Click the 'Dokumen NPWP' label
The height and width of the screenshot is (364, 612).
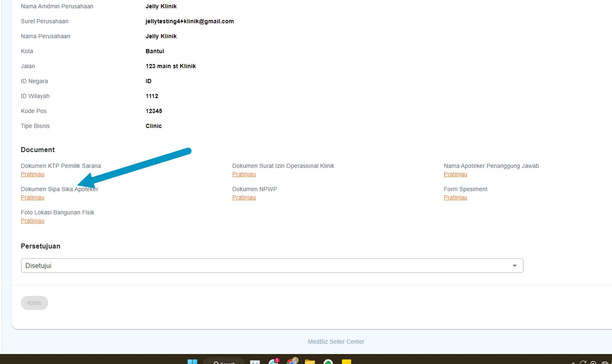click(x=255, y=189)
